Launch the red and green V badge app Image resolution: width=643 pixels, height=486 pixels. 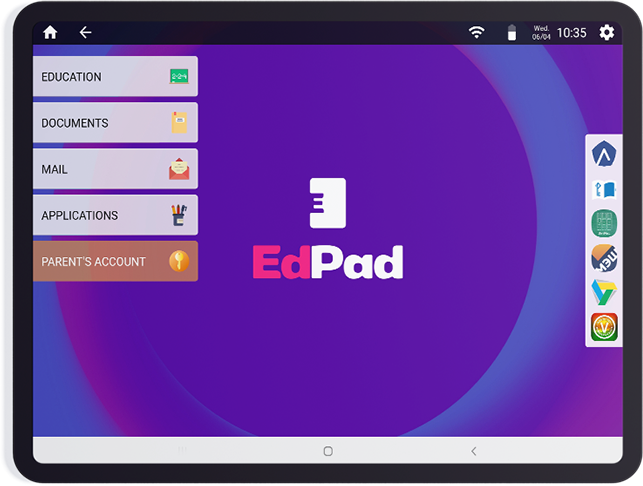[603, 327]
